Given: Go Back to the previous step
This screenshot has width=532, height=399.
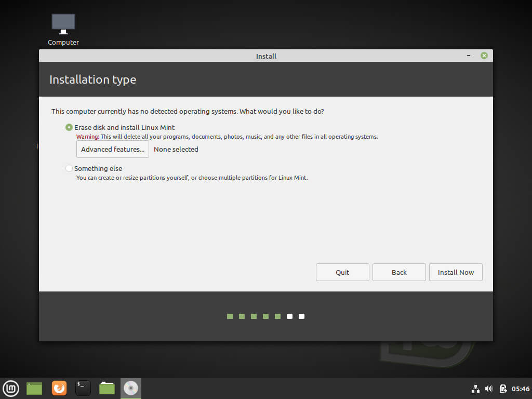Looking at the screenshot, I should 399,272.
